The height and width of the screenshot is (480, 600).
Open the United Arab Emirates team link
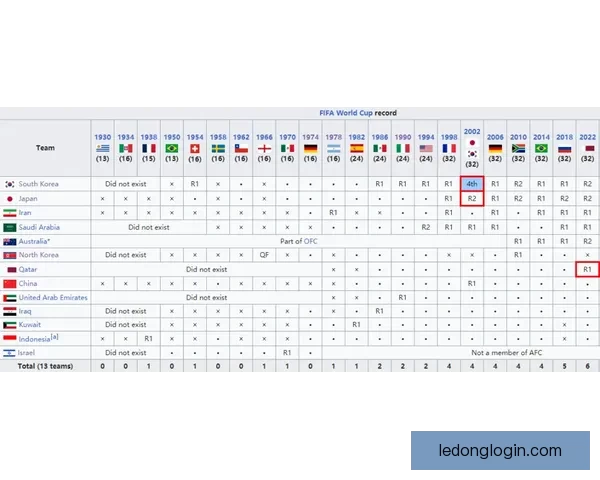[x=53, y=297]
